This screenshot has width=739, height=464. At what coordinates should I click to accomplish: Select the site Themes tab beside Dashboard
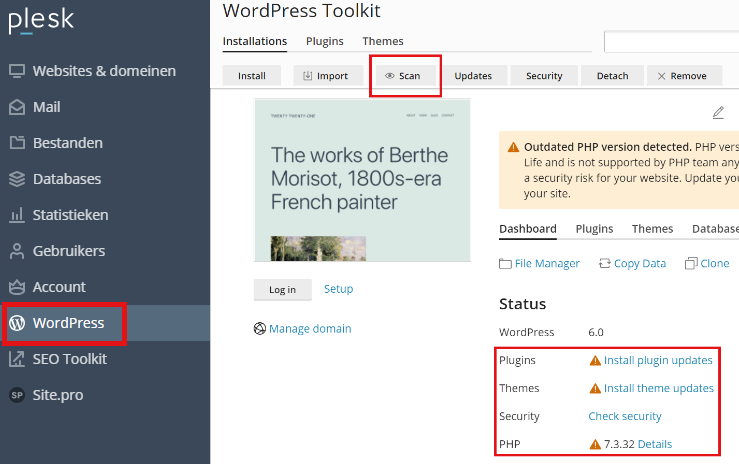652,229
